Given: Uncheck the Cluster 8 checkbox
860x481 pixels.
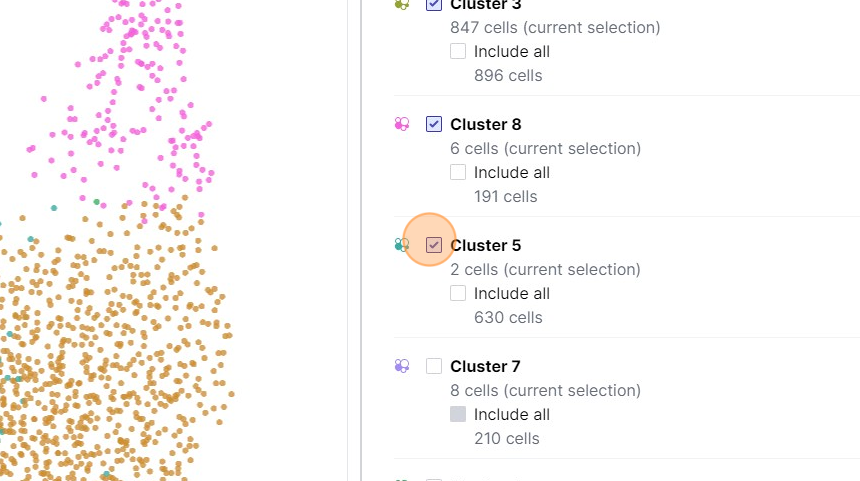Looking at the screenshot, I should pos(434,124).
